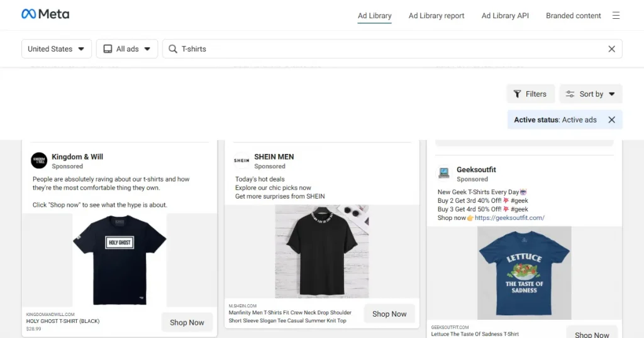This screenshot has width=644, height=338.
Task: Click Geeksoutfit profile avatar
Action: pyautogui.click(x=443, y=173)
